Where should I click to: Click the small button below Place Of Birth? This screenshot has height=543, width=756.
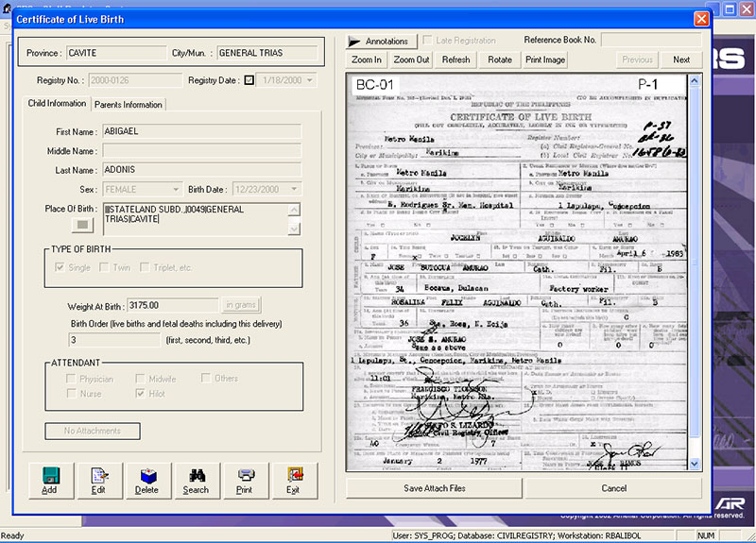pyautogui.click(x=82, y=225)
